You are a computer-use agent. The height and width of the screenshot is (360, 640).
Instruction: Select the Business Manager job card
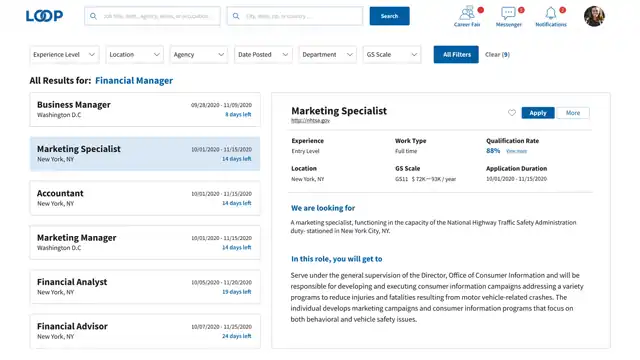pyautogui.click(x=145, y=109)
